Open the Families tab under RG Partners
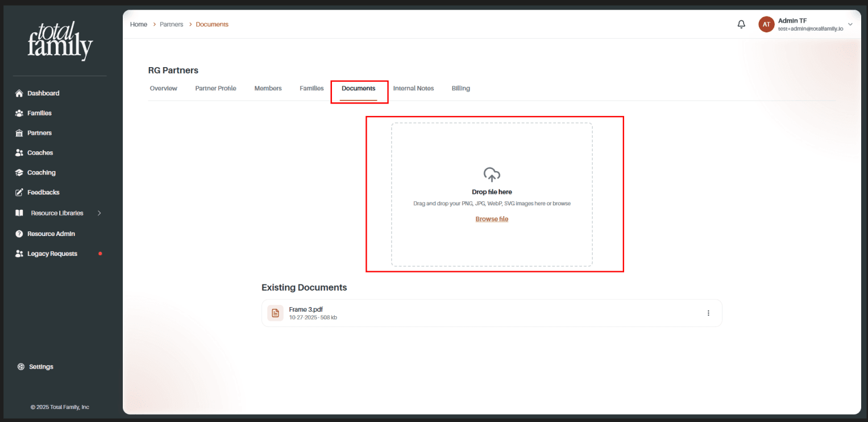The height and width of the screenshot is (422, 868). (x=312, y=89)
